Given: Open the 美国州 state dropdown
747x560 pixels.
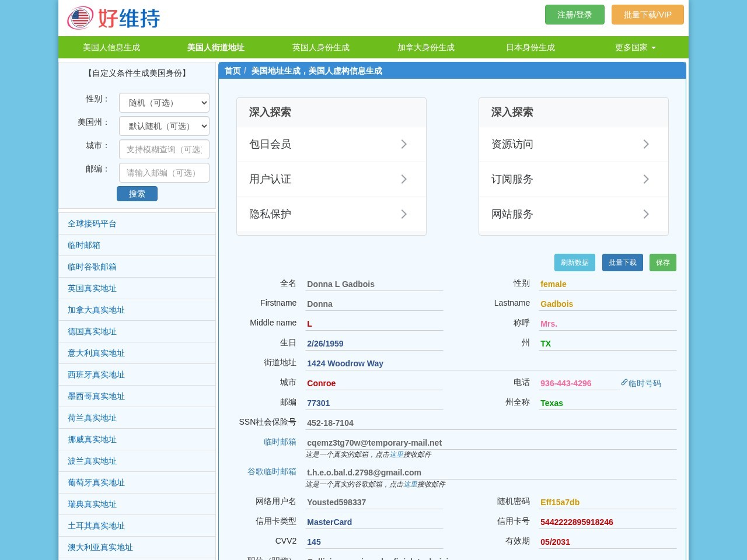Looking at the screenshot, I should [164, 126].
